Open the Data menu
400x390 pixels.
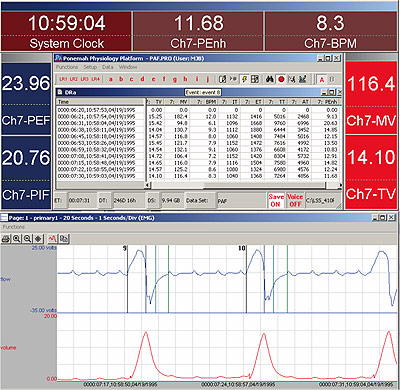(x=108, y=67)
